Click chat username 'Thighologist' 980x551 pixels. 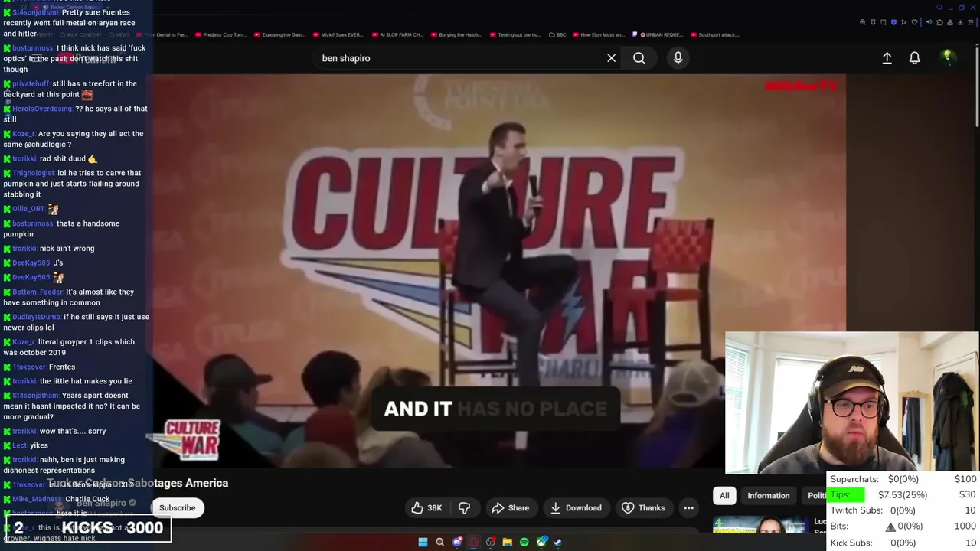tap(34, 173)
